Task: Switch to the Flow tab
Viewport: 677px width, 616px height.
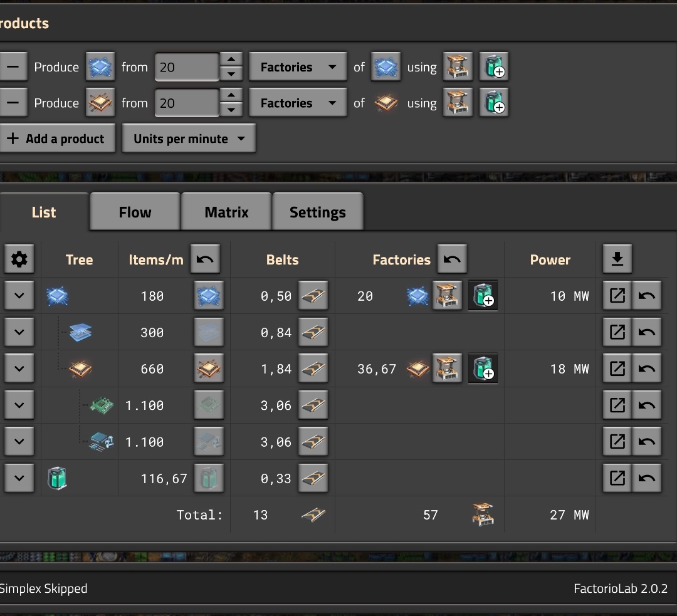Action: pos(134,212)
